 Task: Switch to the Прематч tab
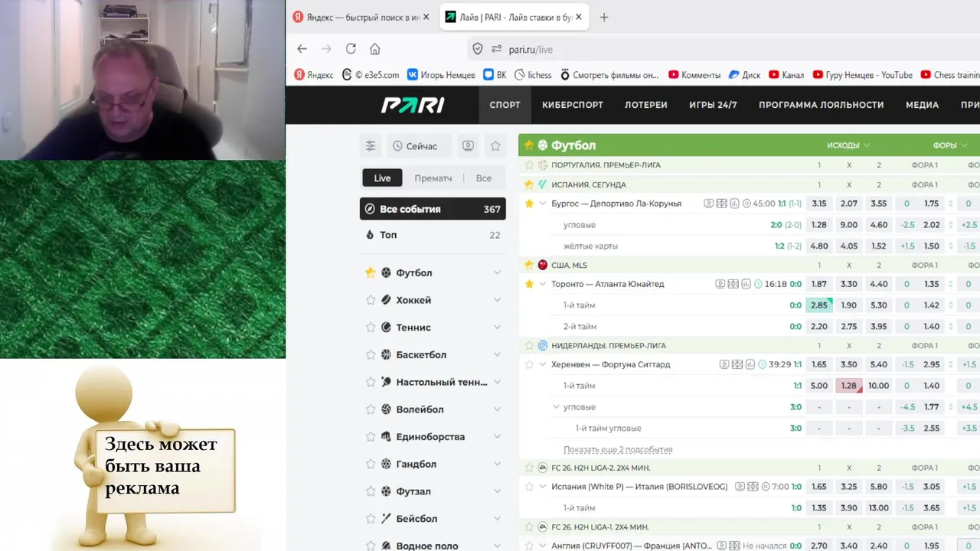[x=433, y=178]
